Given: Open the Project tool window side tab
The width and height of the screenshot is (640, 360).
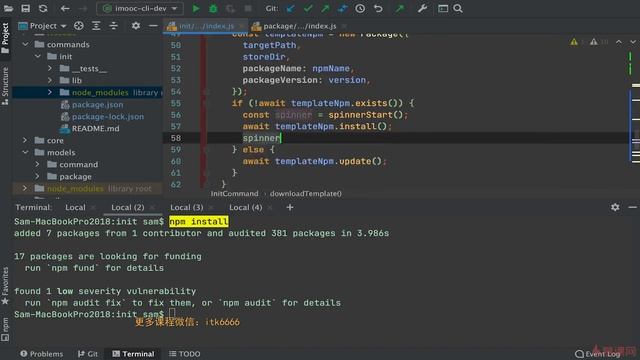Looking at the screenshot, I should tap(5, 38).
